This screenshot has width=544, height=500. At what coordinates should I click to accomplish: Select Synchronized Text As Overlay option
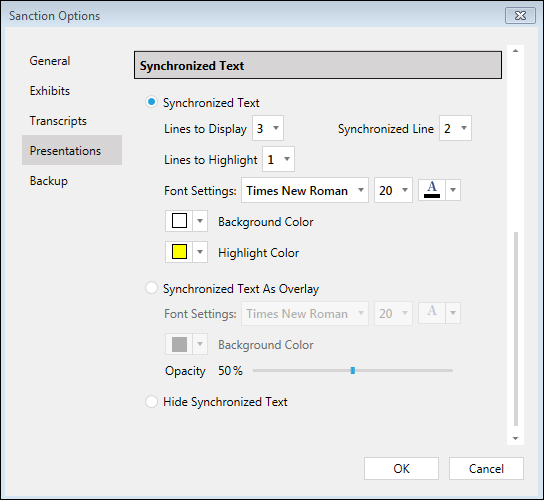tap(152, 288)
